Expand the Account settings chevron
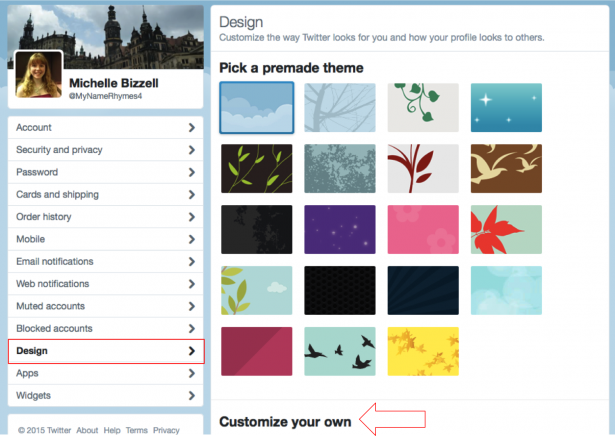 [x=191, y=128]
